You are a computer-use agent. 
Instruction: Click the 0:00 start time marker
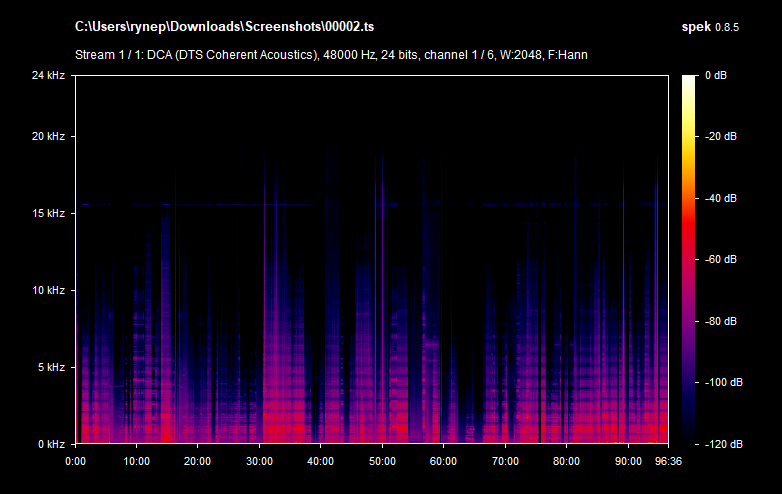click(x=76, y=461)
